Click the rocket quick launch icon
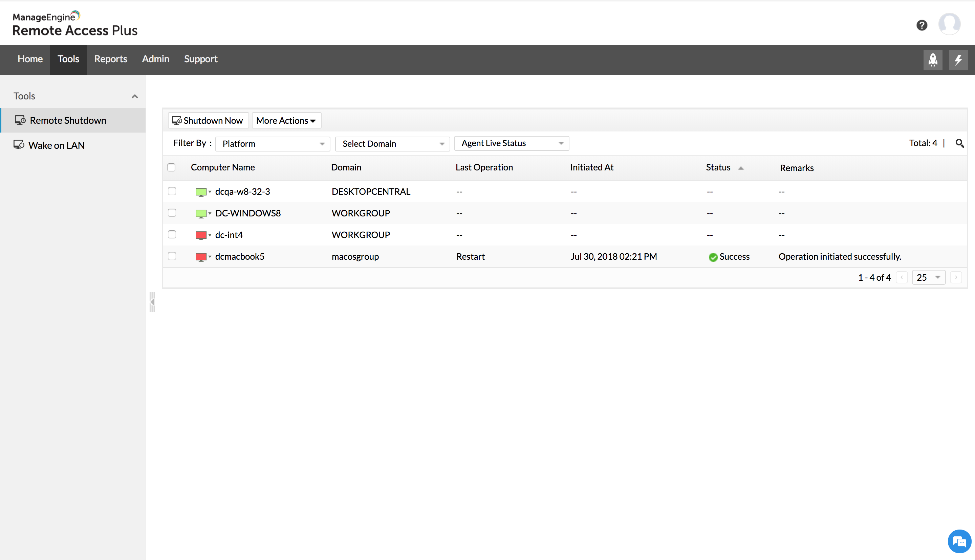Screen dimensions: 975x560 pyautogui.click(x=933, y=60)
